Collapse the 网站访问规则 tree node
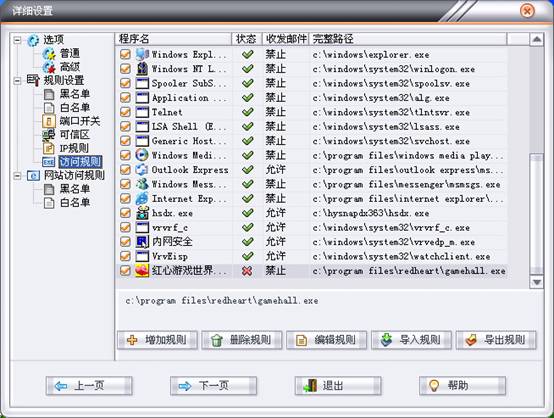 [x=17, y=176]
